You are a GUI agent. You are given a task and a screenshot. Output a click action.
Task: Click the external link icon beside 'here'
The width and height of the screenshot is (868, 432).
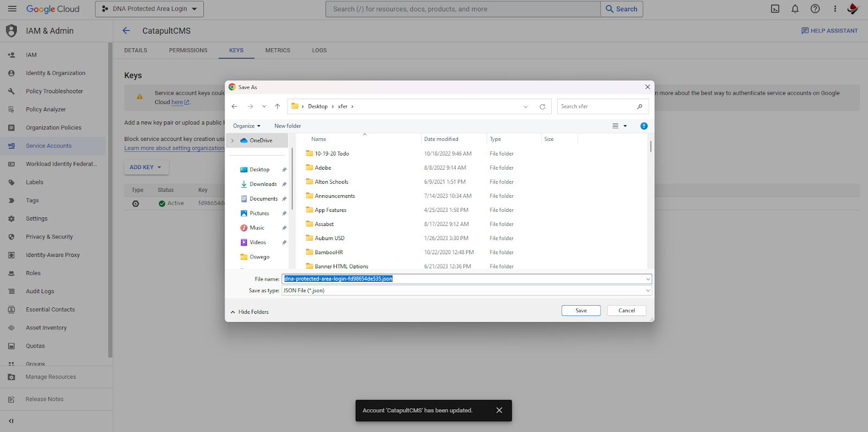click(187, 102)
